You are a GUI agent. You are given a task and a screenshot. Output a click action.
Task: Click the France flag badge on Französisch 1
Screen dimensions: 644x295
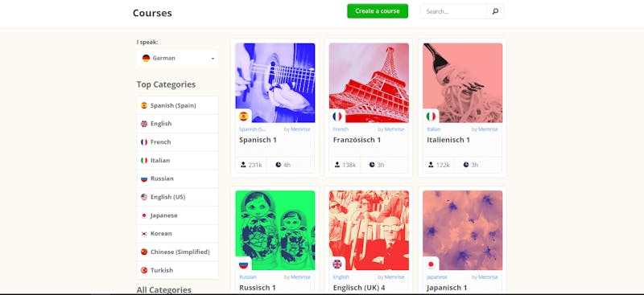[337, 117]
